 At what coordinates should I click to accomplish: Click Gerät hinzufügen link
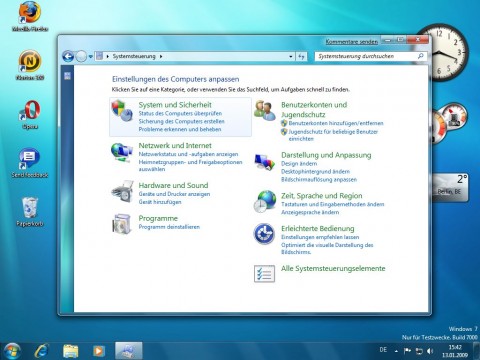point(160,202)
